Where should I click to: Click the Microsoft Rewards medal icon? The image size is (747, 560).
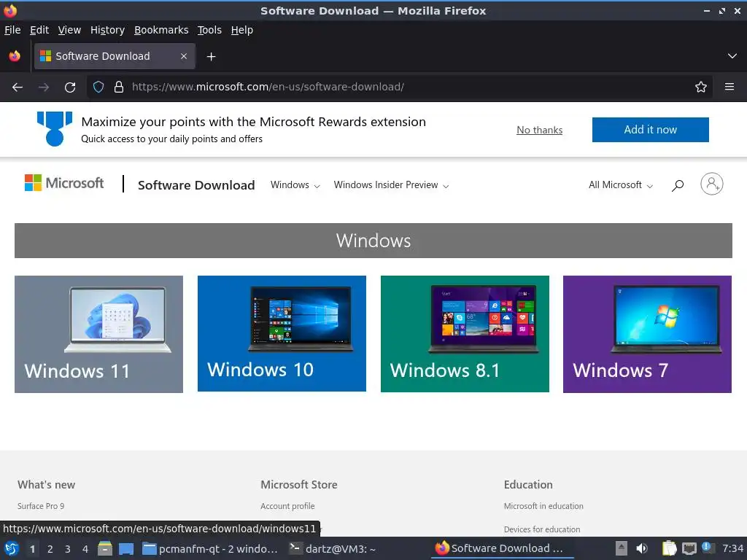coord(55,128)
